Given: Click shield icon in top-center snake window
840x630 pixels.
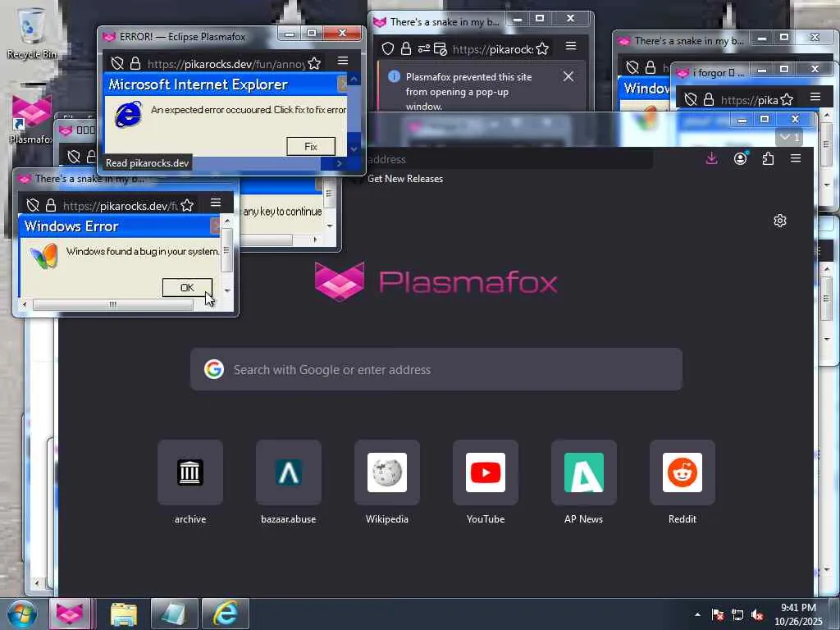Looking at the screenshot, I should 388,49.
